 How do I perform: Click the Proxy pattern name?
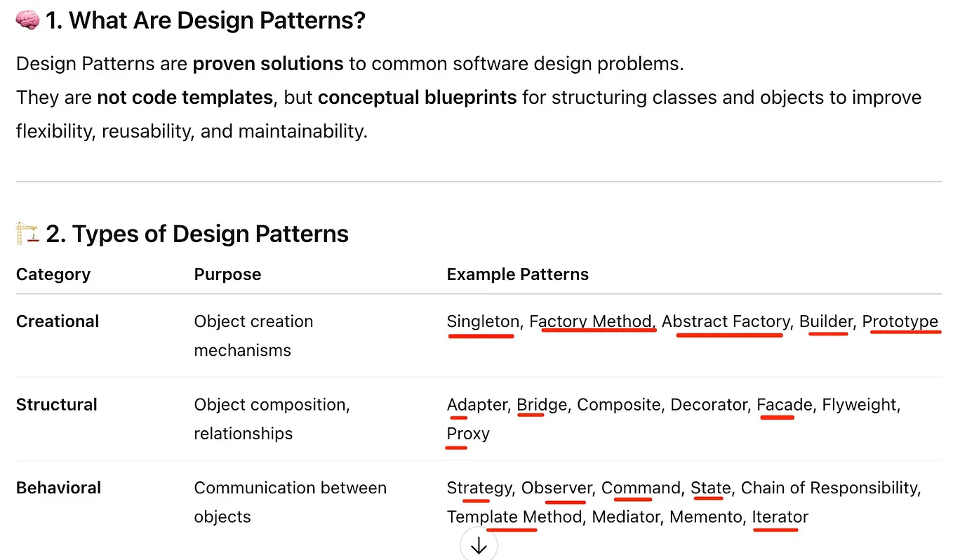point(468,434)
